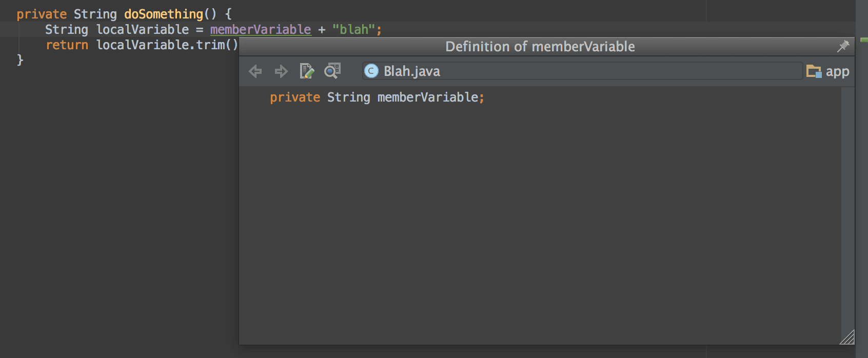
Task: Click memberVariable in the popup declaration
Action: pyautogui.click(x=428, y=97)
